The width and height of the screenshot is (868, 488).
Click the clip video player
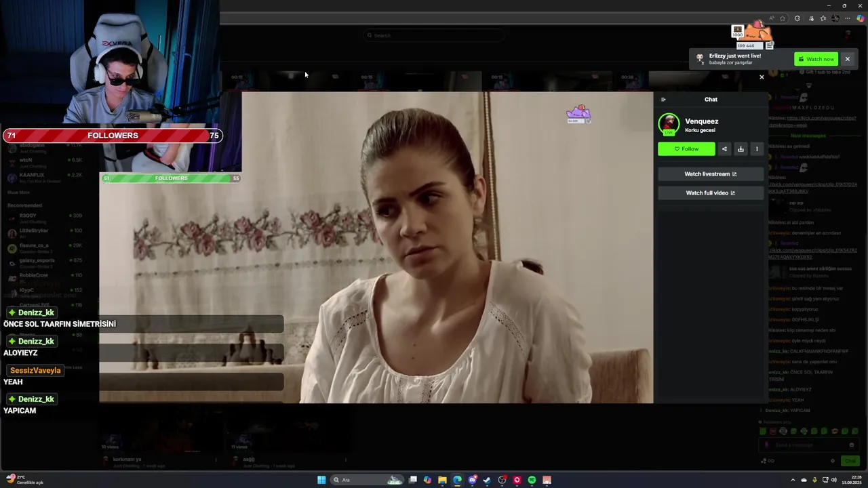(x=376, y=247)
